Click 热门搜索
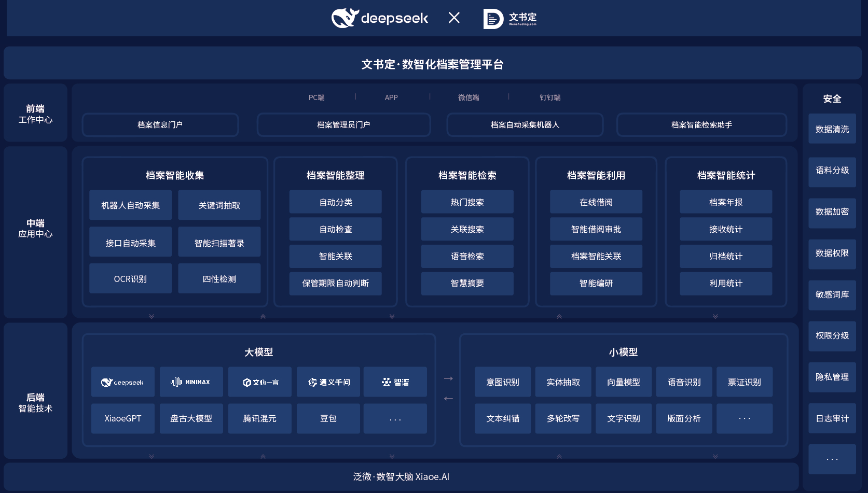This screenshot has height=493, width=868. tap(467, 202)
